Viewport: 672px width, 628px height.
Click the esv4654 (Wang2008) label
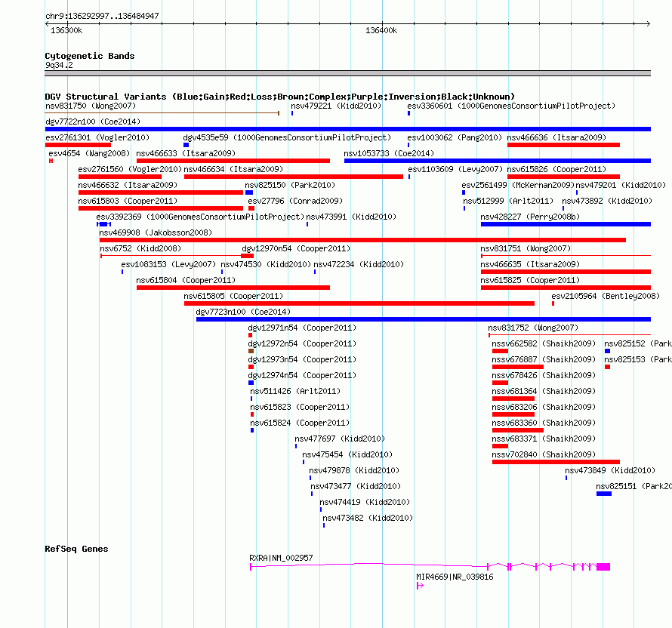tap(89, 153)
